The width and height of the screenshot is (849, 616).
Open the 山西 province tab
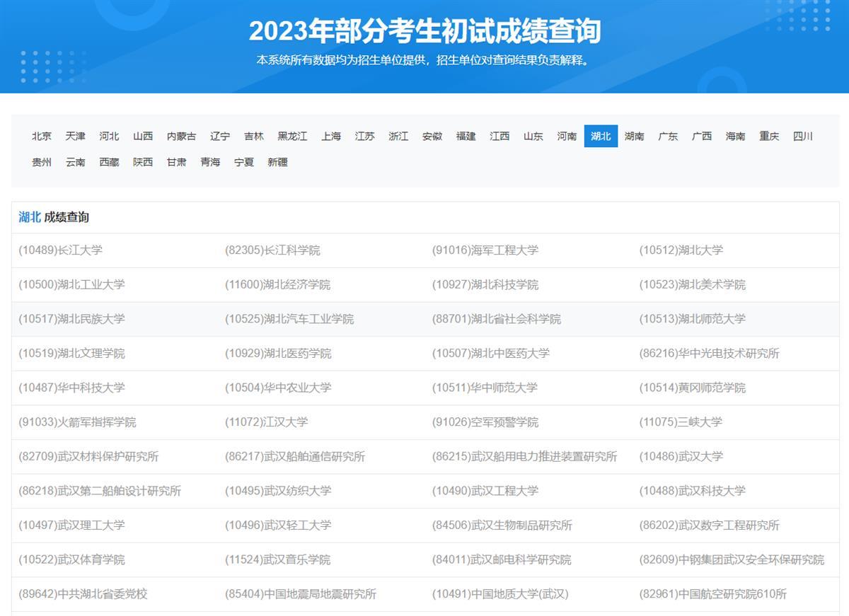click(x=143, y=136)
